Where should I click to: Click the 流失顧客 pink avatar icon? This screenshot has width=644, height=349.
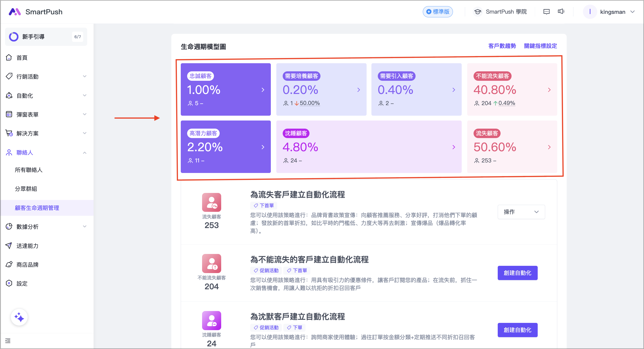point(212,202)
